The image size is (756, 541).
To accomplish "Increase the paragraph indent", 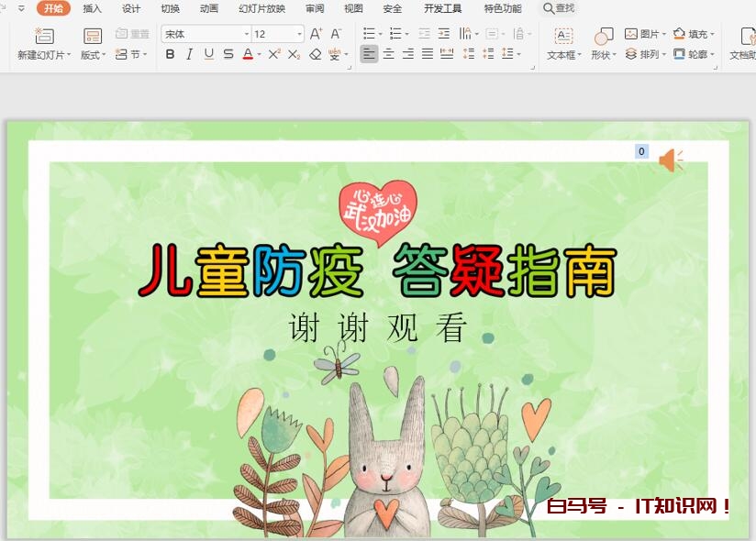I will (x=445, y=34).
